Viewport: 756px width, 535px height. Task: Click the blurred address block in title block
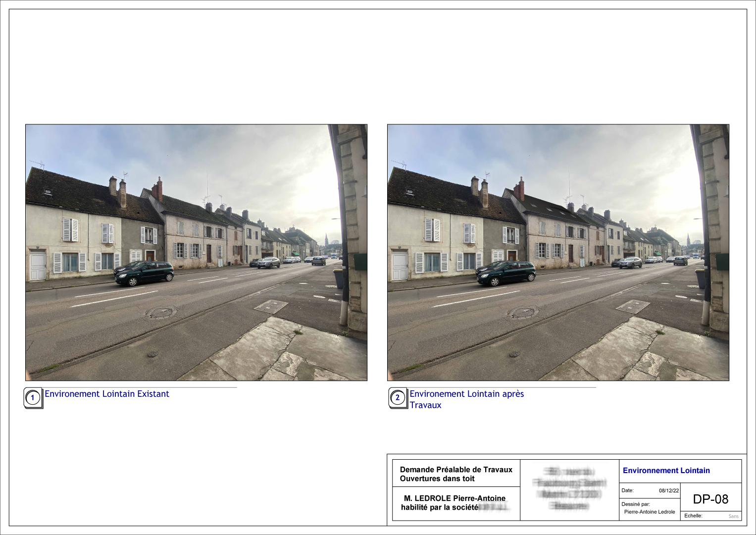pyautogui.click(x=569, y=488)
